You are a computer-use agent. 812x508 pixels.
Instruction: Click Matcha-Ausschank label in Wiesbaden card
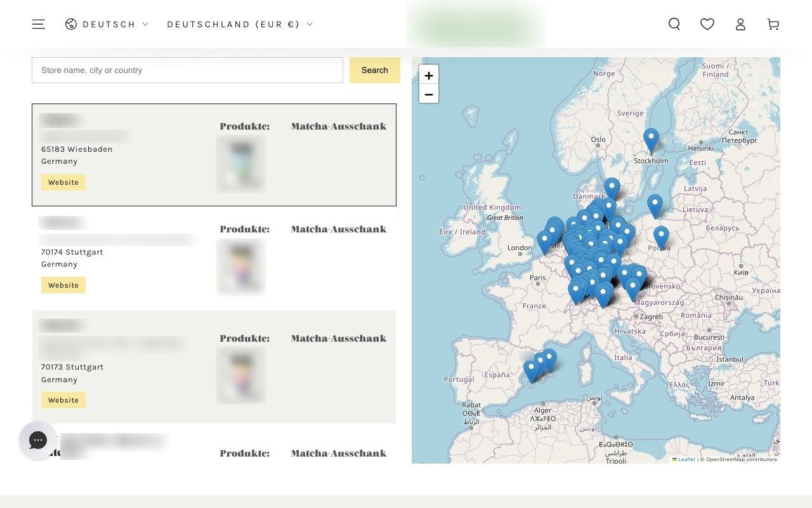click(339, 126)
